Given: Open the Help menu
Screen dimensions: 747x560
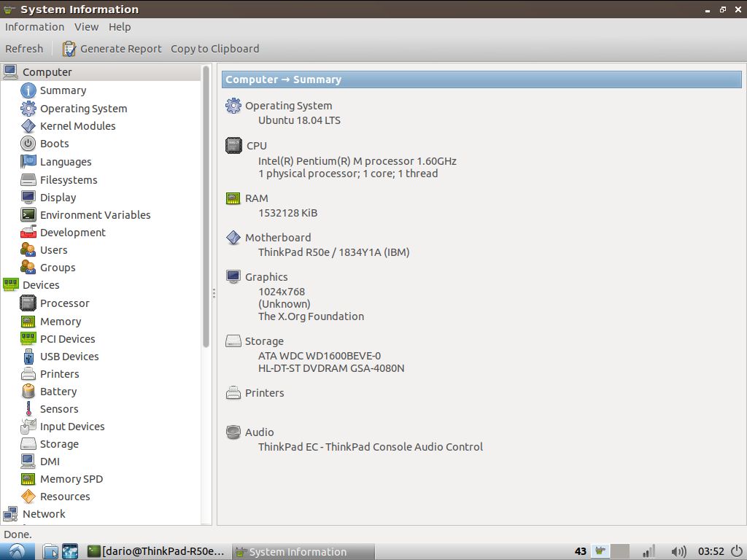Looking at the screenshot, I should [120, 27].
